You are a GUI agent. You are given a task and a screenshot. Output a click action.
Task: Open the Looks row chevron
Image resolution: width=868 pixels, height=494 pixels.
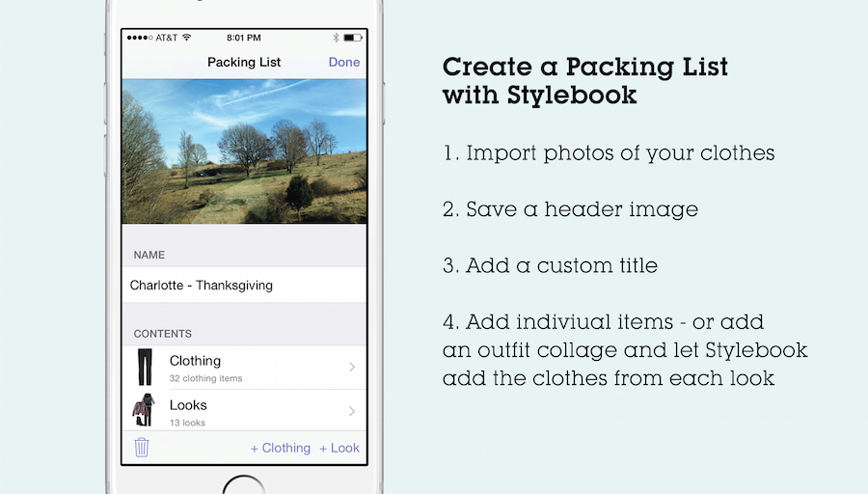[352, 411]
